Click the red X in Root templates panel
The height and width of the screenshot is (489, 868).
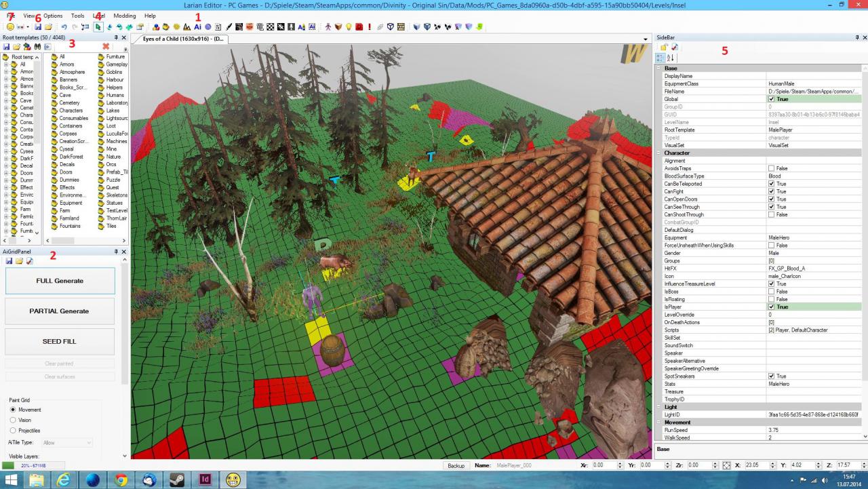pyautogui.click(x=106, y=47)
